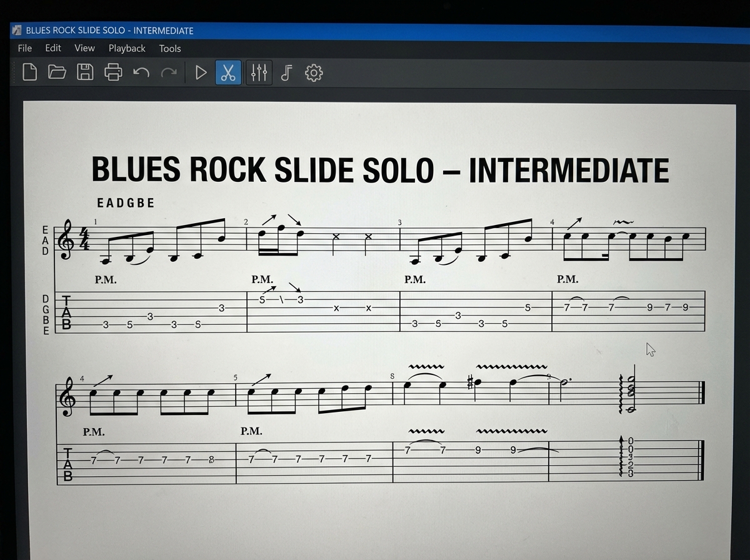Open an existing score file

click(57, 72)
